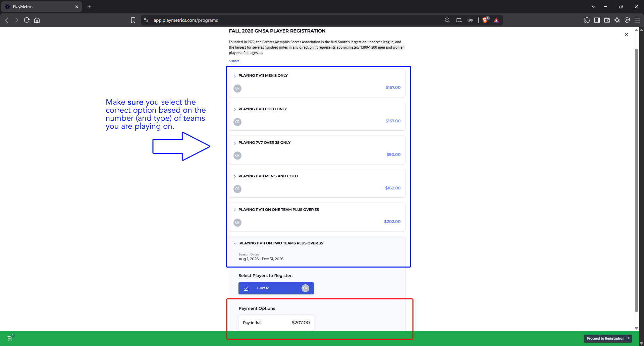The height and width of the screenshot is (346, 644).
Task: Toggle the browser sidebar panel
Action: (597, 20)
